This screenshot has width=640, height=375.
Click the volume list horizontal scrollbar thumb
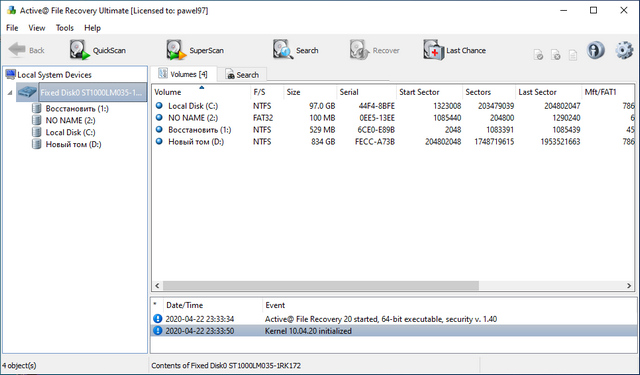(321, 286)
